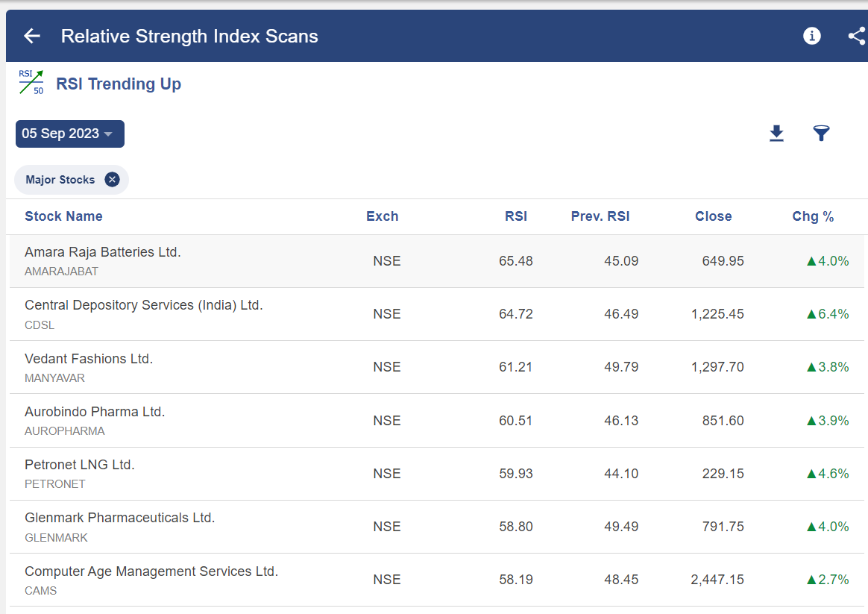Screen dimensions: 868x614
Task: Click NSE exchange for Petronet LNG
Action: pyautogui.click(x=386, y=474)
